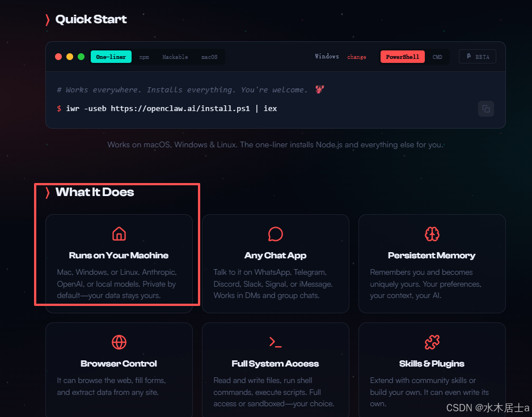This screenshot has height=417, width=532.
Task: Click the 'Read and write files' description
Action: (274, 392)
